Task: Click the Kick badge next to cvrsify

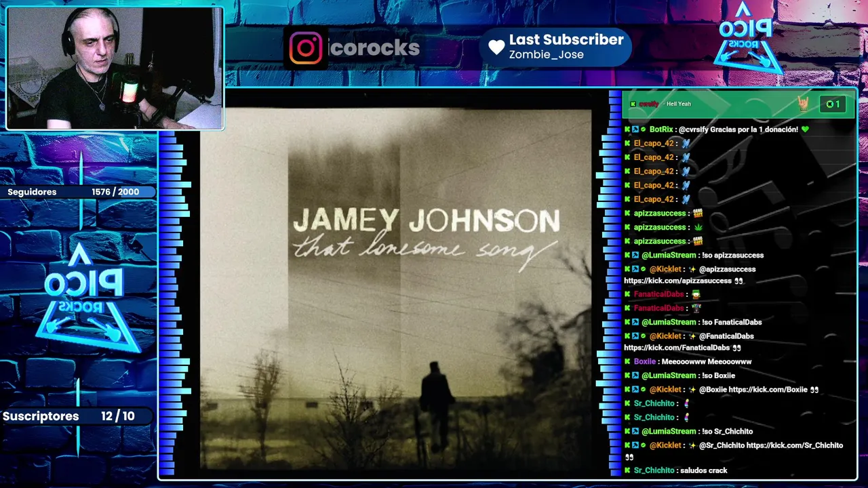Action: [633, 104]
